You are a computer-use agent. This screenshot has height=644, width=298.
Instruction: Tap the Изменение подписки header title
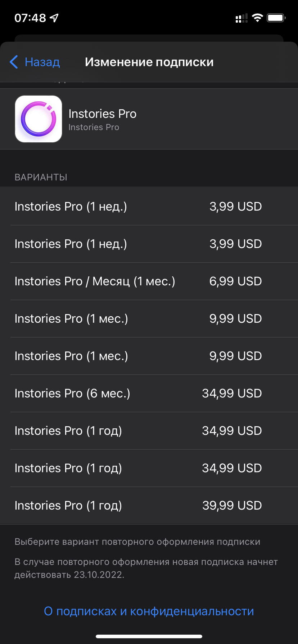(x=149, y=62)
